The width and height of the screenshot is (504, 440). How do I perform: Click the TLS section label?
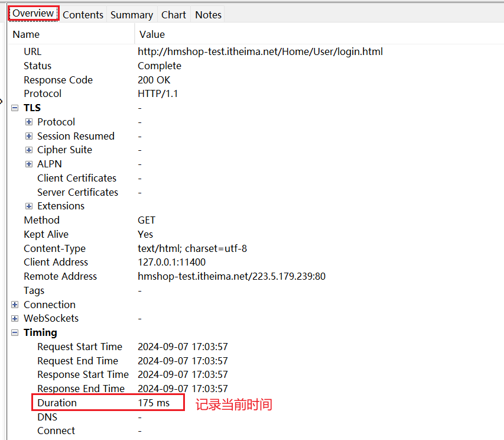click(32, 108)
